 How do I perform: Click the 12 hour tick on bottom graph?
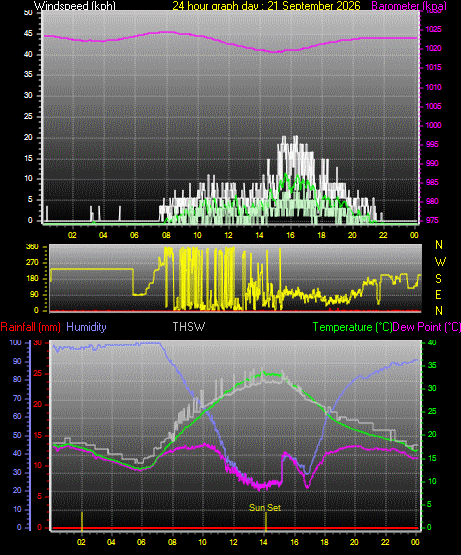(x=233, y=542)
